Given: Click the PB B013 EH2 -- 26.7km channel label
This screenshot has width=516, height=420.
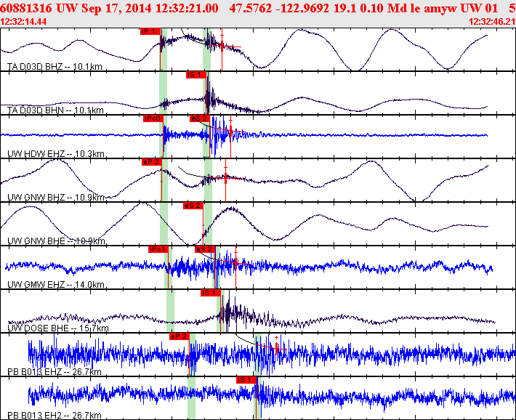Looking at the screenshot, I should [55, 416].
